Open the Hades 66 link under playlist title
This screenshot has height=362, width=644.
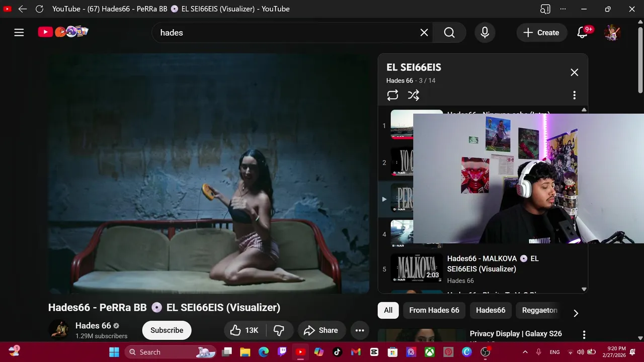[399, 80]
